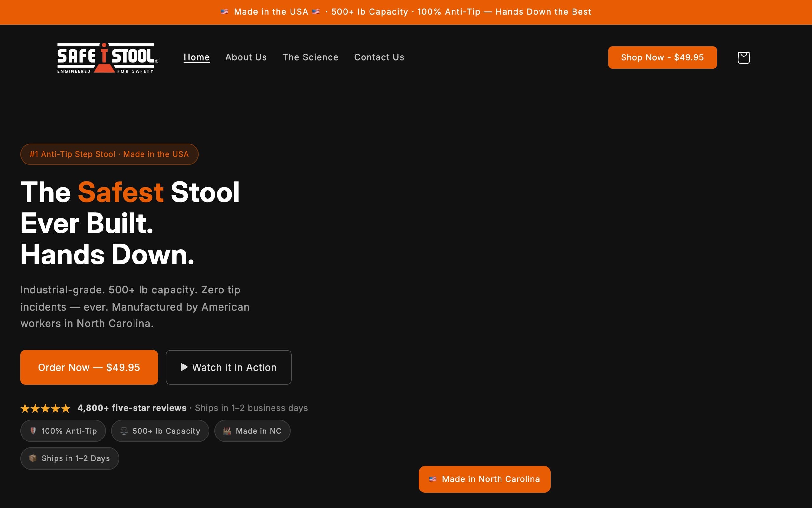The width and height of the screenshot is (812, 508).
Task: Click the flag icon before Made in the USA banner
Action: (225, 12)
